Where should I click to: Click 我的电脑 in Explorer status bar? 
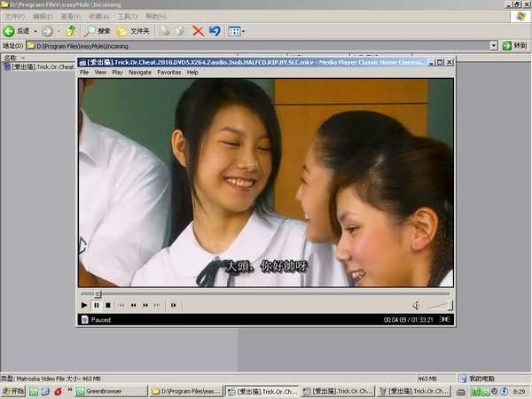(478, 379)
